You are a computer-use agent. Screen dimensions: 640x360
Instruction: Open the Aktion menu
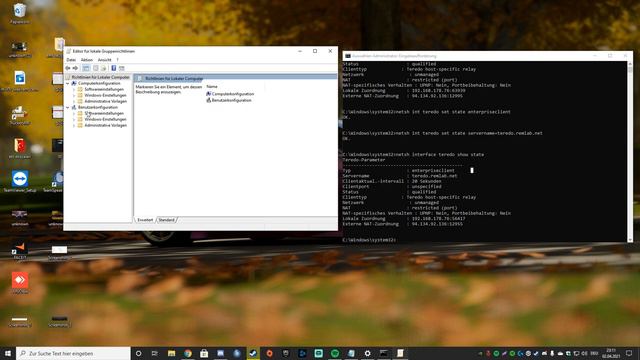(x=87, y=60)
